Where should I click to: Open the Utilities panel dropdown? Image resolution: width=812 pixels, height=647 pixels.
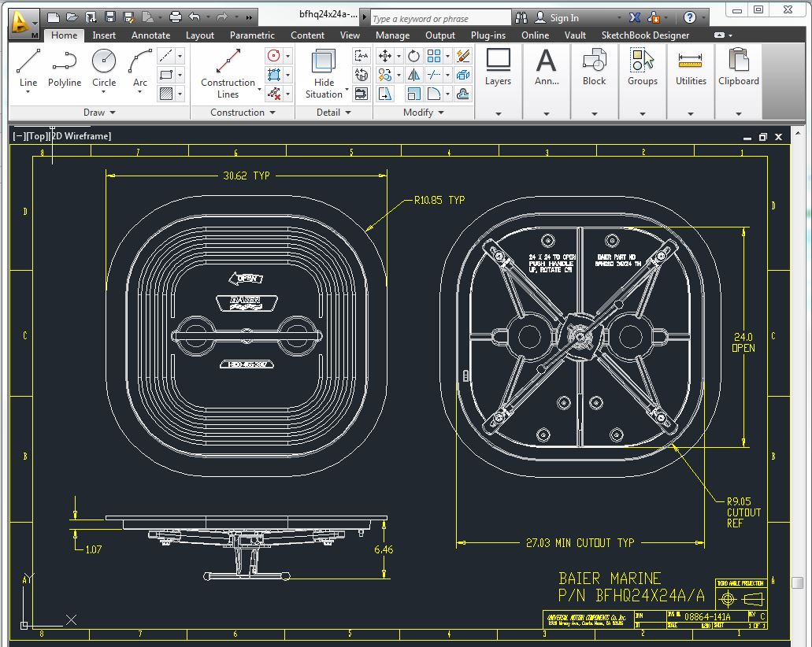[690, 113]
